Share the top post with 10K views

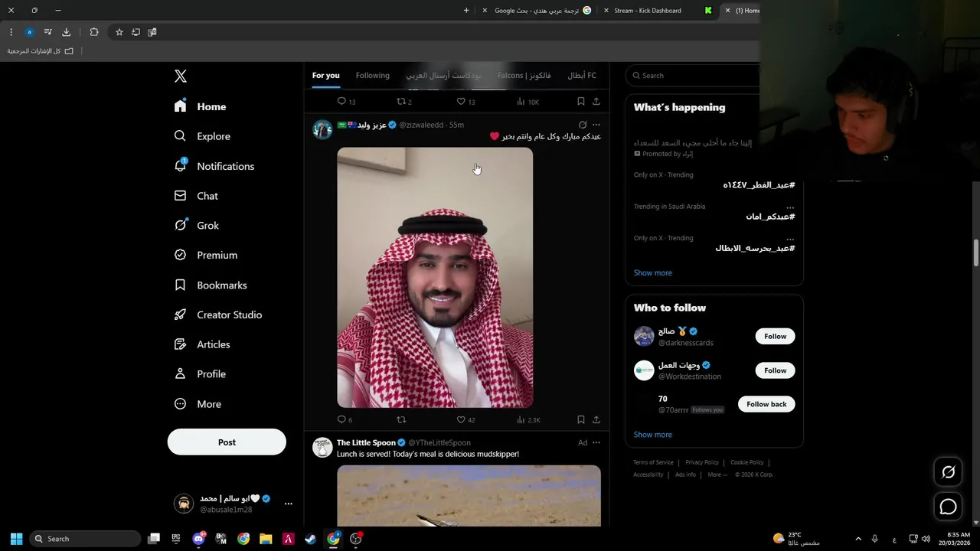coord(596,101)
